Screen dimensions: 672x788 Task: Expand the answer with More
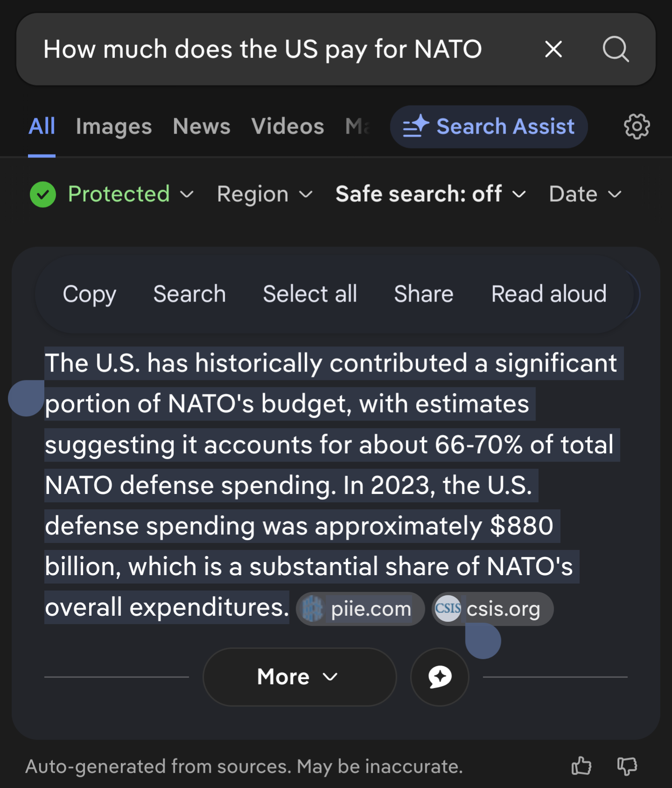(x=299, y=677)
